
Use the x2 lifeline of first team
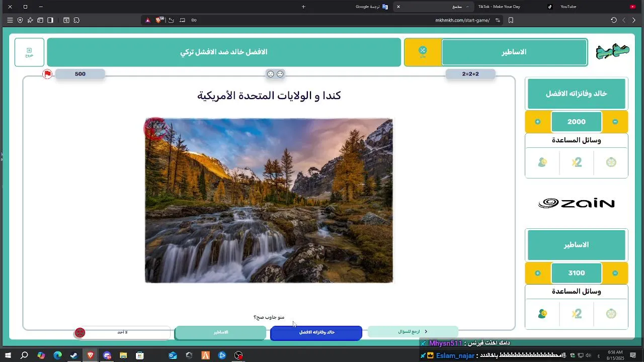[x=577, y=162]
